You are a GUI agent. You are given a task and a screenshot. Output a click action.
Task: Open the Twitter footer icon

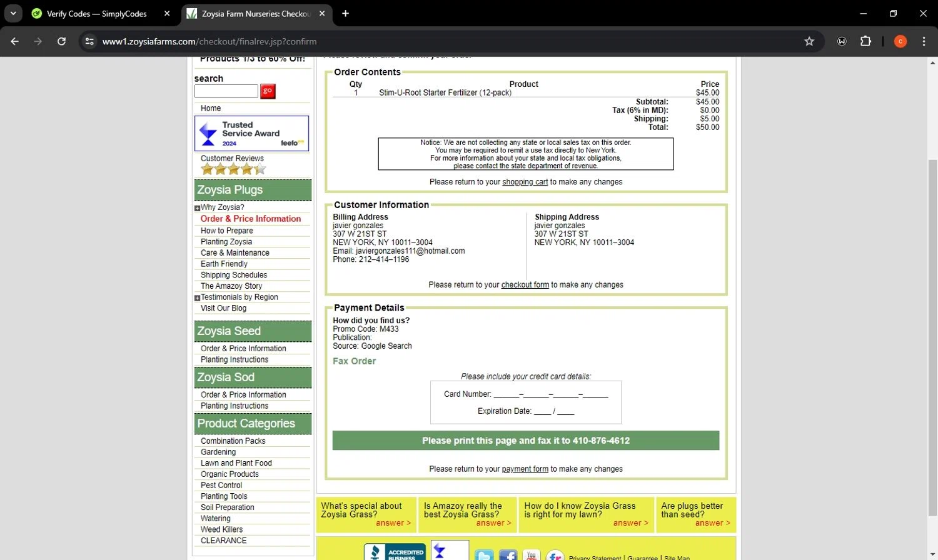click(x=484, y=556)
